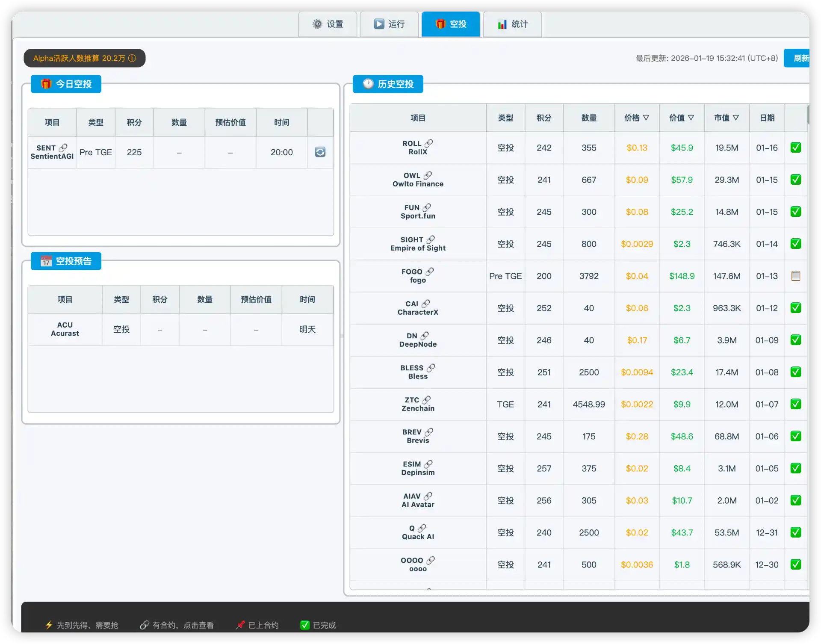Viewport: 821px width, 644px height.
Task: Open the OWL contract link icon
Action: (x=428, y=175)
